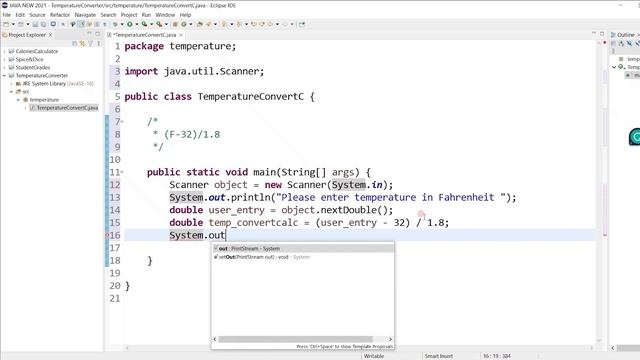Click the New Java Package icon

175,24
